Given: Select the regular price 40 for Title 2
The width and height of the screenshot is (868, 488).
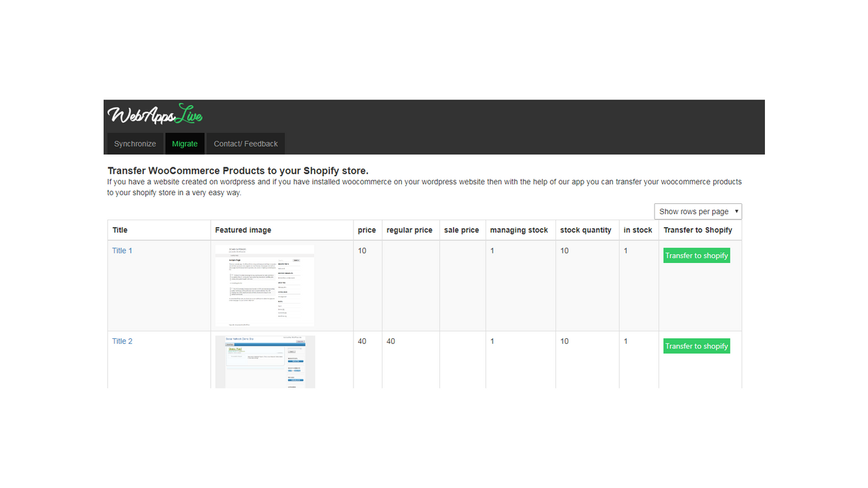Looking at the screenshot, I should point(391,341).
